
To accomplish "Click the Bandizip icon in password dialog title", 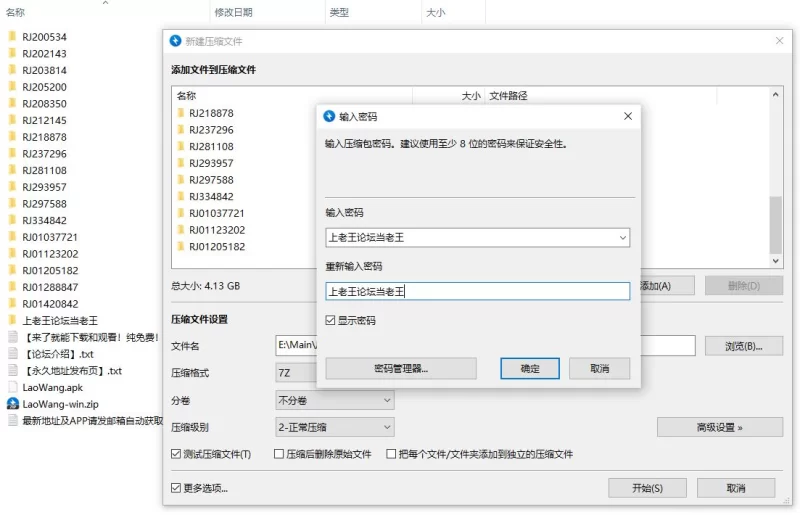I will 330,116.
